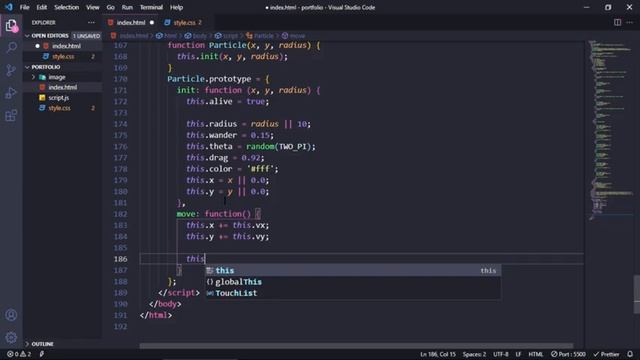Screen dimensions: 640x360
Task: Click the script.js file icon
Action: click(42, 98)
